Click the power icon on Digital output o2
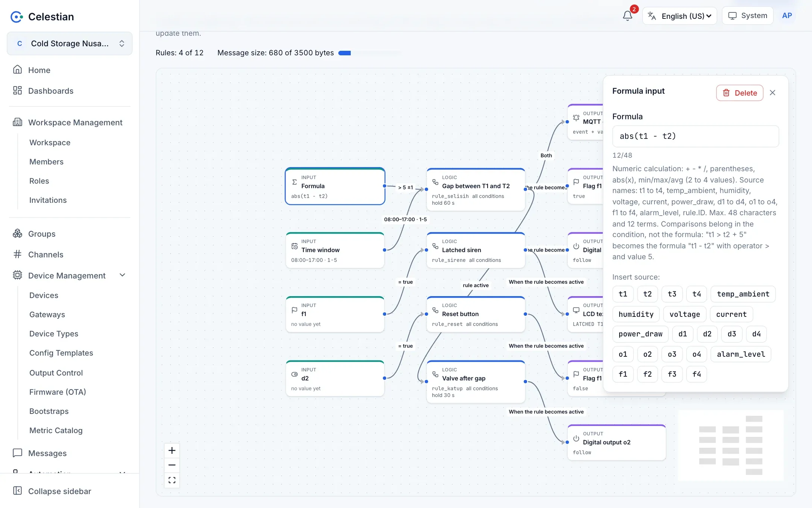The image size is (812, 508). point(576,438)
